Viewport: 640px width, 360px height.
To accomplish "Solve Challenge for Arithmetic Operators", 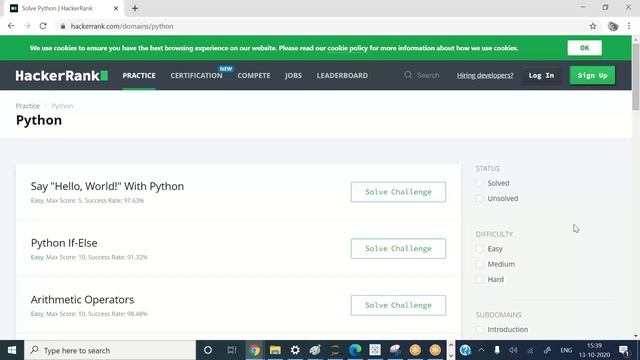I will tap(398, 305).
